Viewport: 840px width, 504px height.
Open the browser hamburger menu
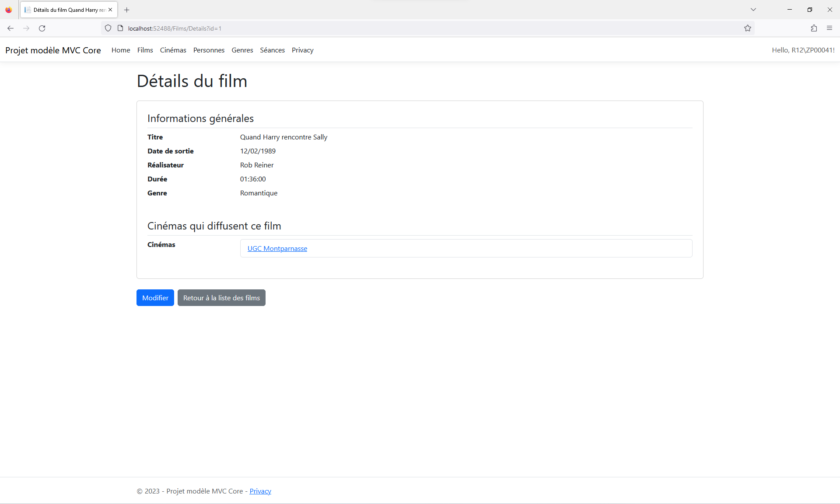tap(829, 28)
